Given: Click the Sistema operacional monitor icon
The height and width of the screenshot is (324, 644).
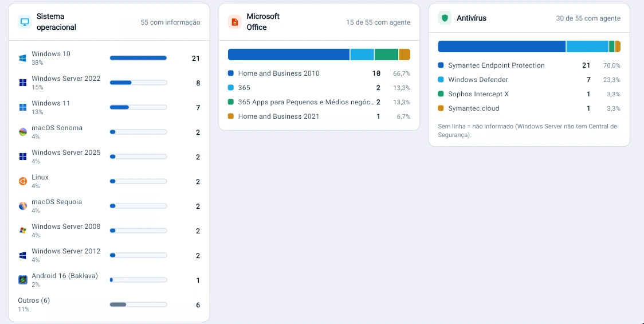Looking at the screenshot, I should click(25, 22).
